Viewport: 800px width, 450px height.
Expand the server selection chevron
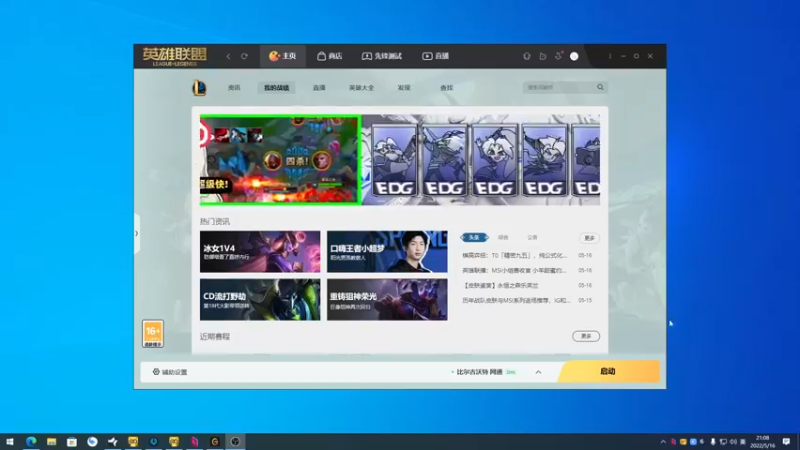click(538, 372)
